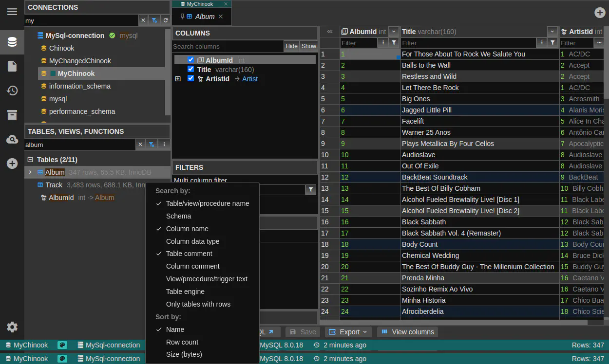The height and width of the screenshot is (364, 609).
Task: Open the query history sidebar icon
Action: pos(12,91)
